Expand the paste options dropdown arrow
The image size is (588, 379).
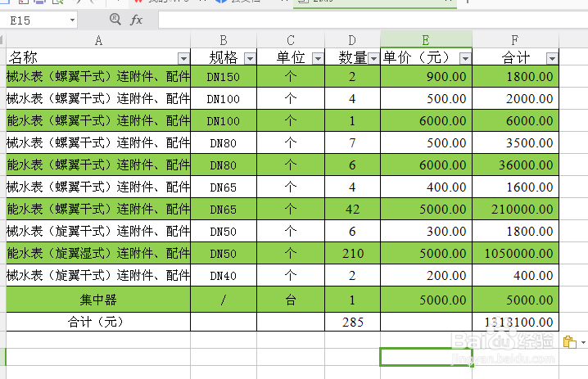pyautogui.click(x=583, y=342)
